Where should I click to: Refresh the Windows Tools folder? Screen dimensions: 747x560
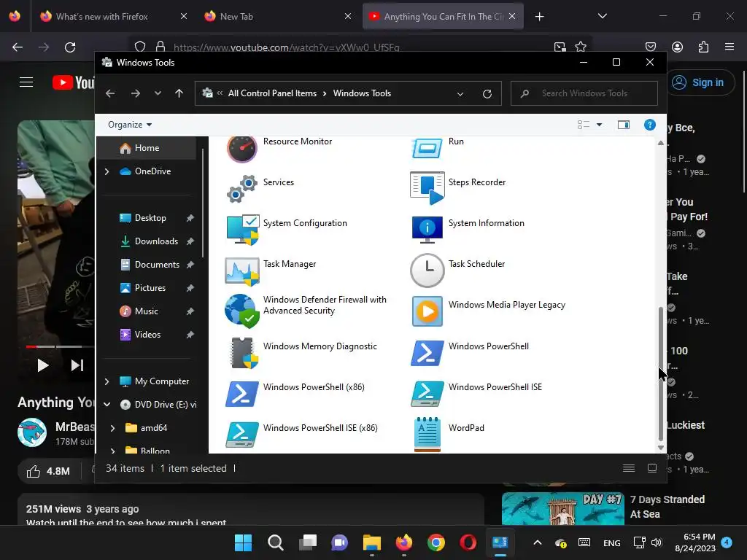[x=487, y=94]
